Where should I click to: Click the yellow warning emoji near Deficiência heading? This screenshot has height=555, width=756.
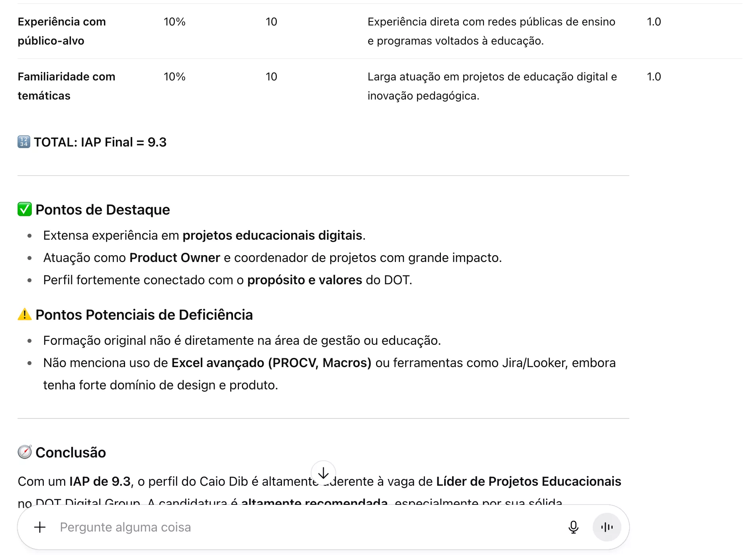(x=25, y=315)
